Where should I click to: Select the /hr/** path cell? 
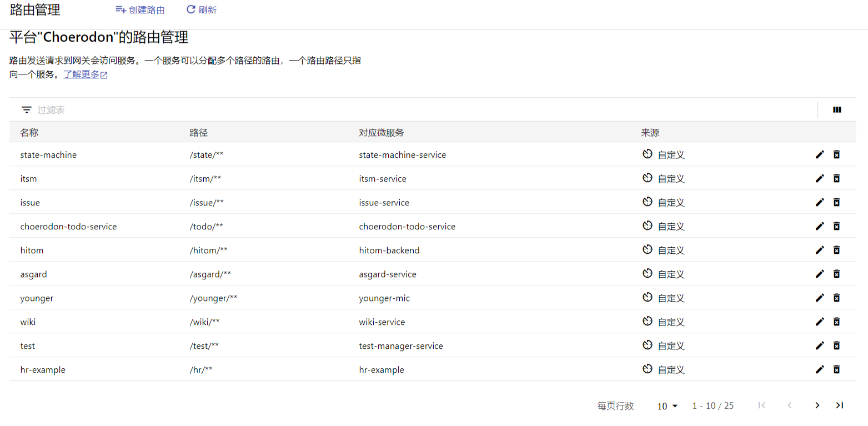(201, 369)
